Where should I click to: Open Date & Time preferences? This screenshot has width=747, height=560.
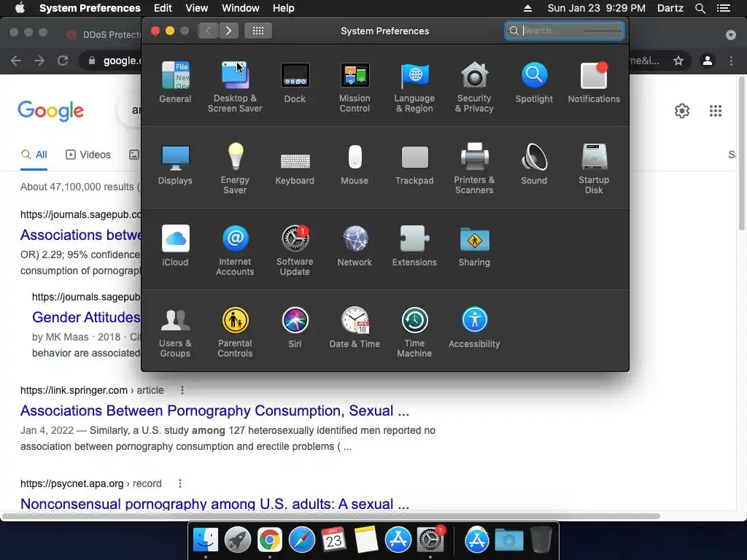click(355, 327)
